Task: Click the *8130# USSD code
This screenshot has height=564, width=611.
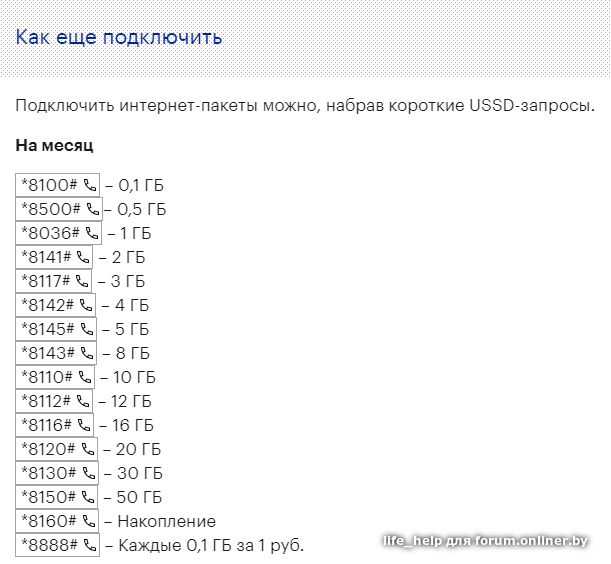Action: click(47, 473)
